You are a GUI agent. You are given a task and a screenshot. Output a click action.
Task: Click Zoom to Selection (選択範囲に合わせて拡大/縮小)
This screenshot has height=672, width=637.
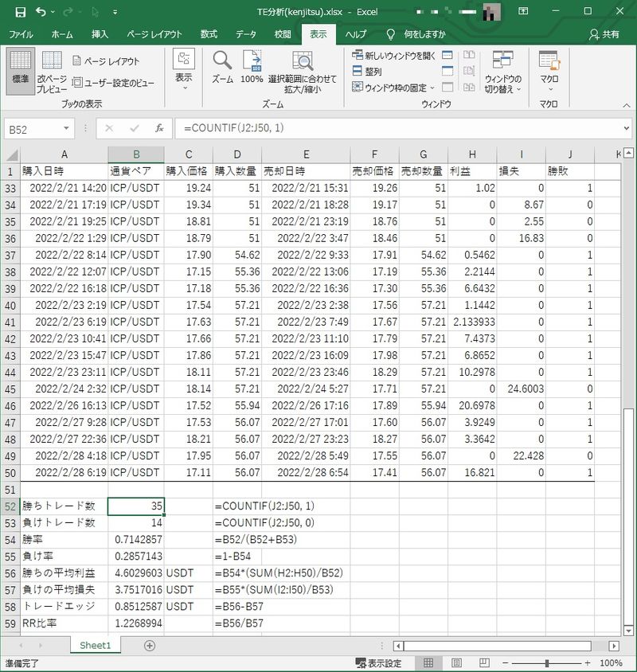(302, 72)
